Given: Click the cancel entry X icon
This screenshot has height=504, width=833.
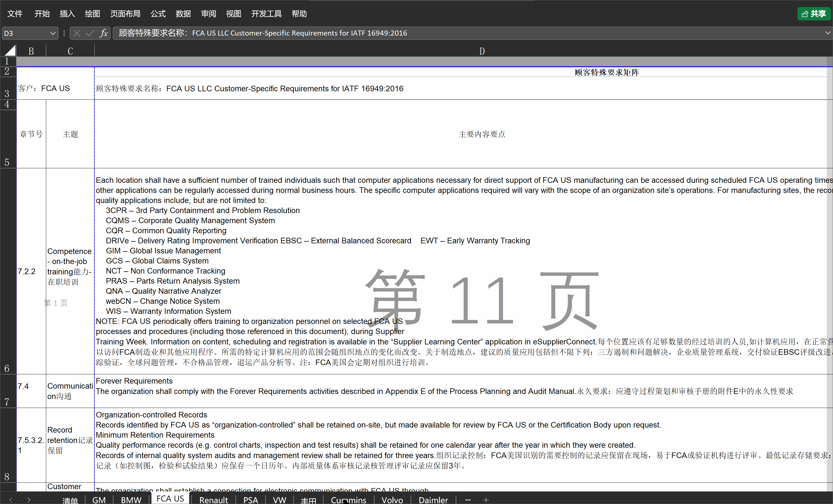Looking at the screenshot, I should [x=77, y=33].
